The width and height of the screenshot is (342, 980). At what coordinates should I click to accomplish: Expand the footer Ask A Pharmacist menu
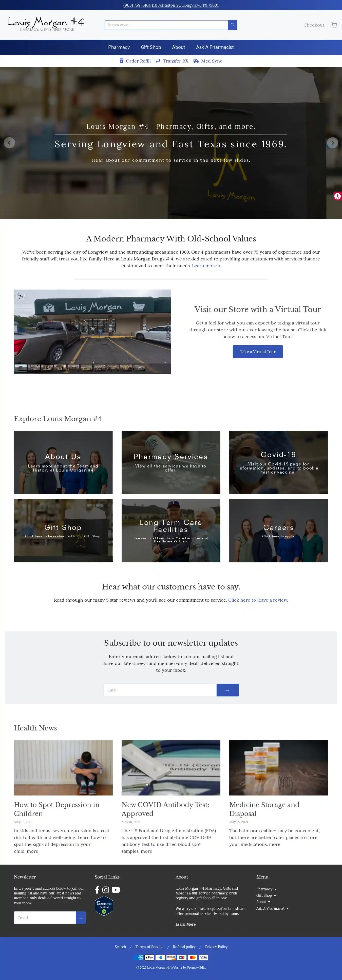[x=272, y=908]
